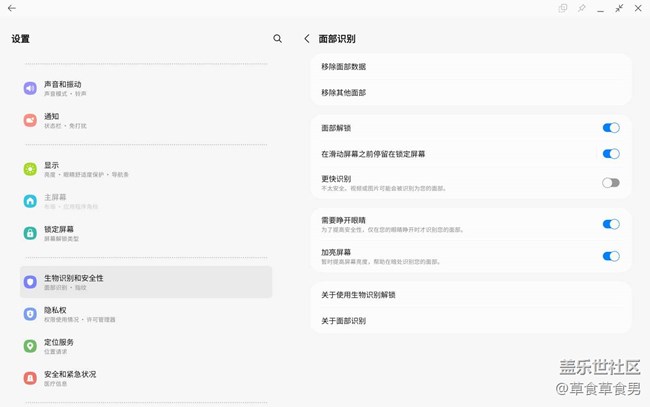
Task: Tap 移除面部数据 option
Action: coord(471,67)
